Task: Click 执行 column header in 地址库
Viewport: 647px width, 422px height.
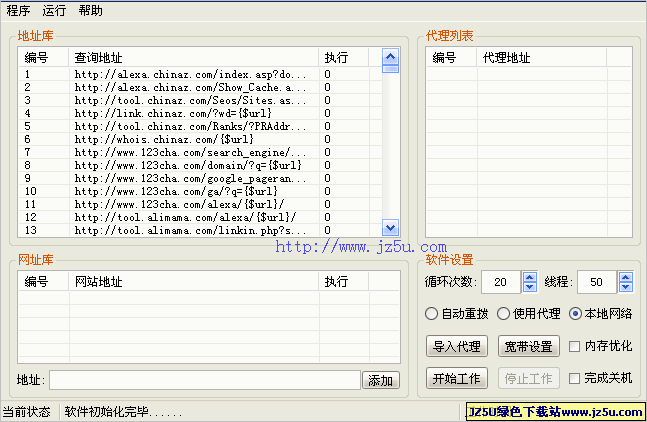Action: coord(343,57)
